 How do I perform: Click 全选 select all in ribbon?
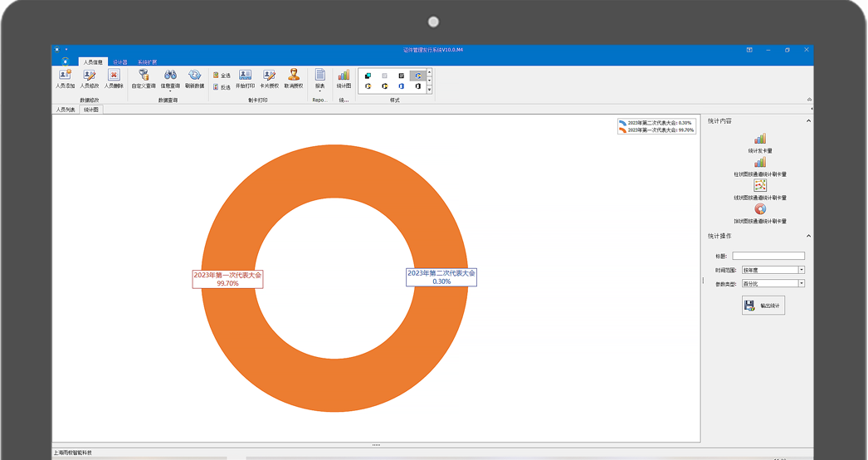pos(222,76)
